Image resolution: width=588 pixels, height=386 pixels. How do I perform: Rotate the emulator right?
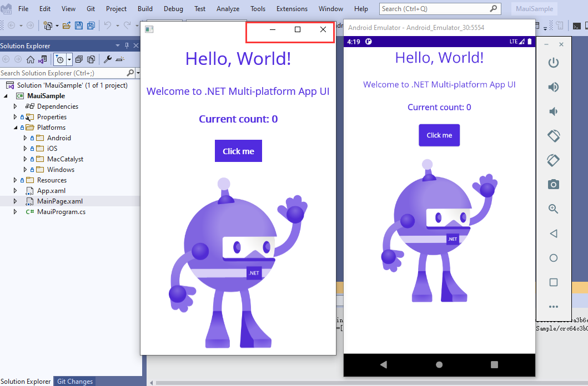(554, 160)
